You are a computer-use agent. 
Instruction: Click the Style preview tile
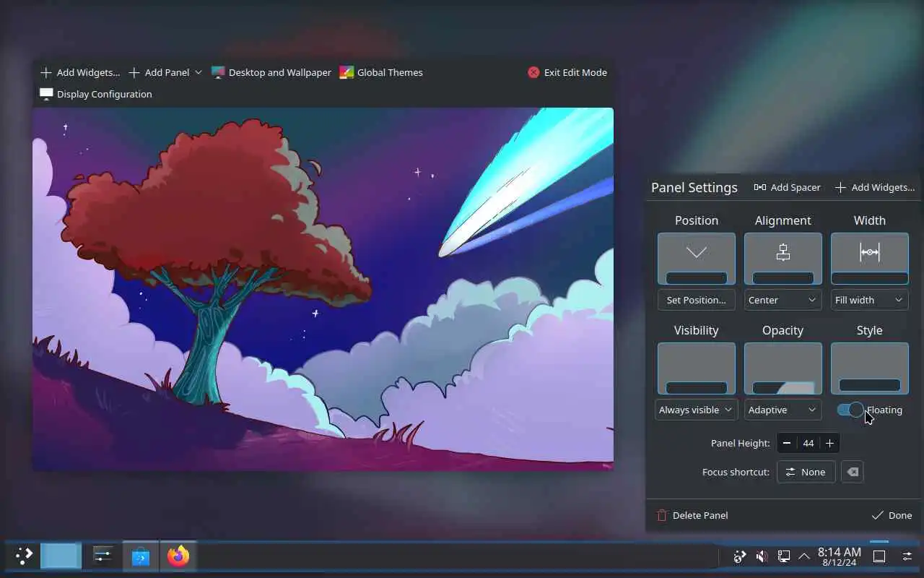click(870, 368)
